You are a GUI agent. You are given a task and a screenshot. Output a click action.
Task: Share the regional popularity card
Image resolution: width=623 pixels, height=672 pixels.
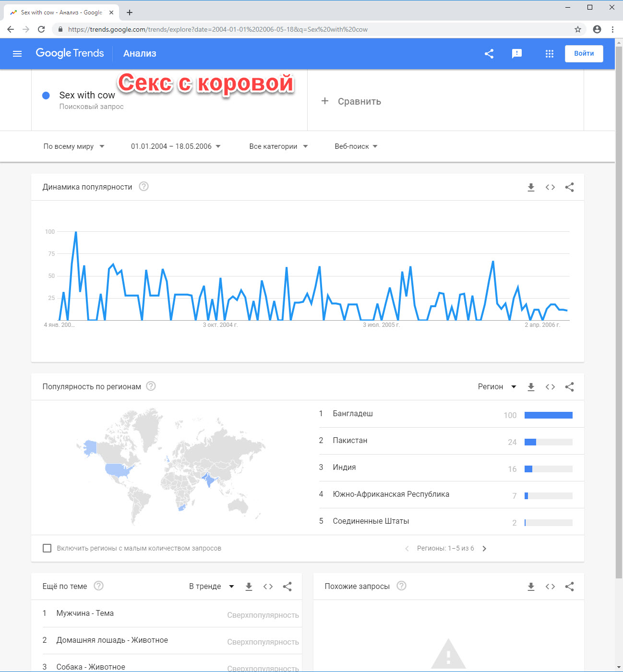tap(569, 387)
